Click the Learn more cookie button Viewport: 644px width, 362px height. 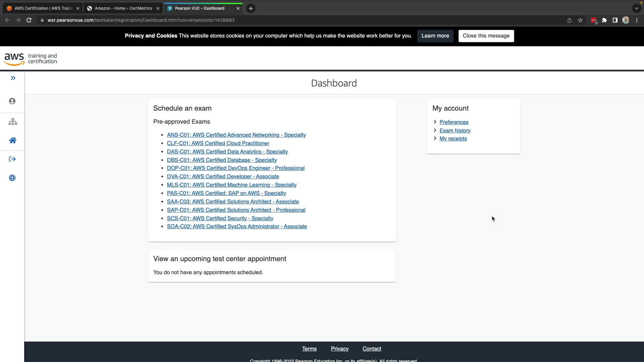[x=435, y=36]
